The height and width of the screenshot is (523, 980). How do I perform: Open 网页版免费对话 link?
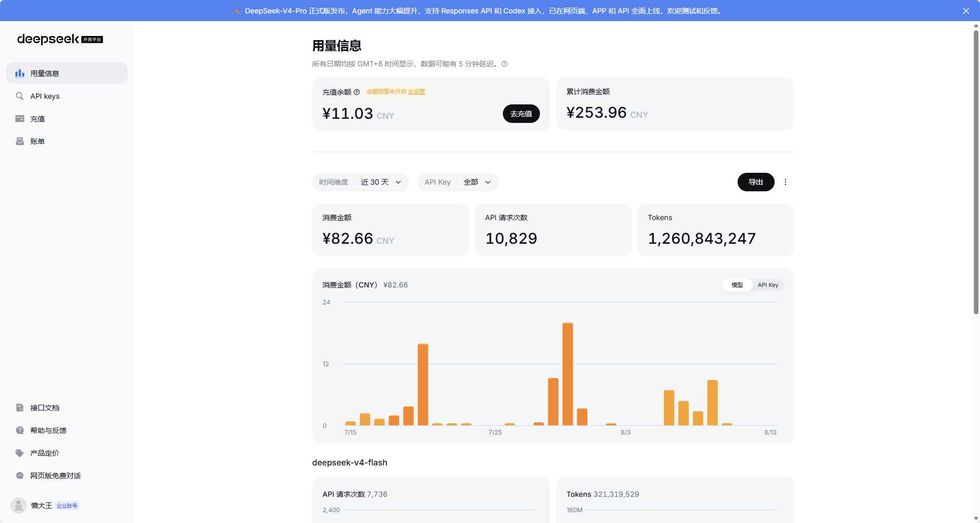pyautogui.click(x=67, y=476)
